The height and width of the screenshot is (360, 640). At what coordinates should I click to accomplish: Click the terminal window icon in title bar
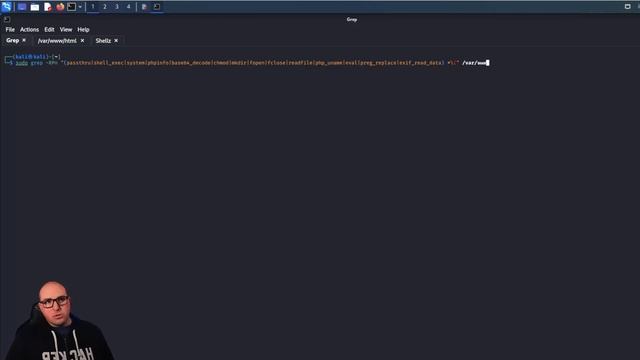(x=7, y=19)
